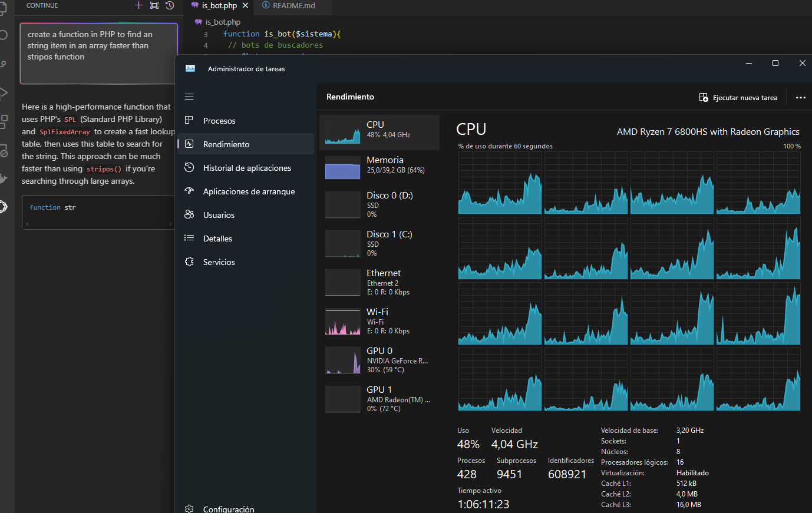Close the is_bot.php editor tab
Image resolution: width=812 pixels, height=513 pixels.
[245, 5]
